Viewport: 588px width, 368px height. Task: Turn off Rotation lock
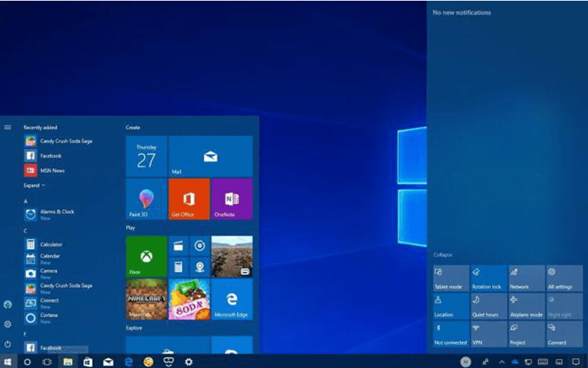click(488, 278)
